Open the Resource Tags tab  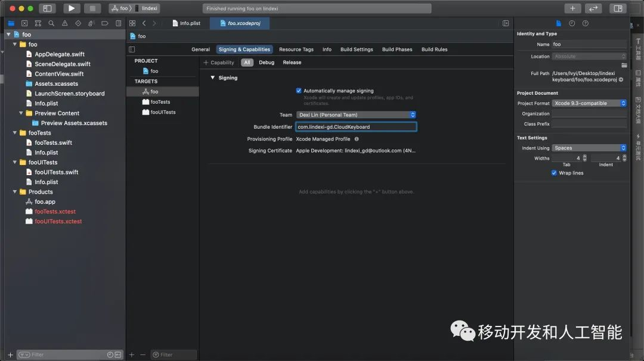(296, 49)
